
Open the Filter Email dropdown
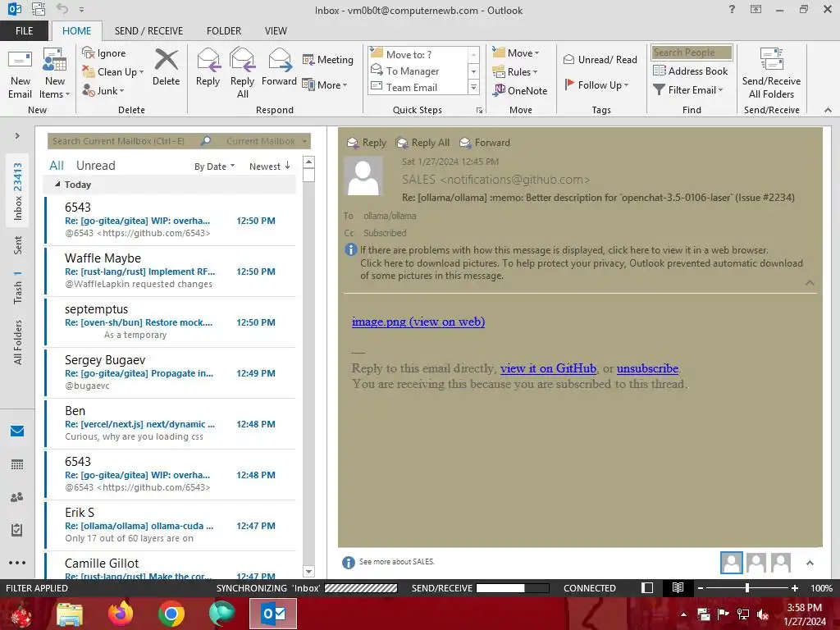688,90
